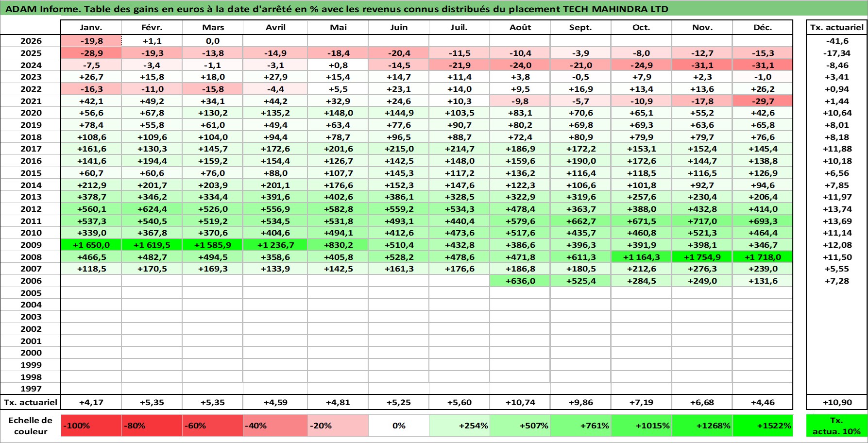Click the -60% color scale swatch
Screen dimensions: 868x443
coord(213,426)
